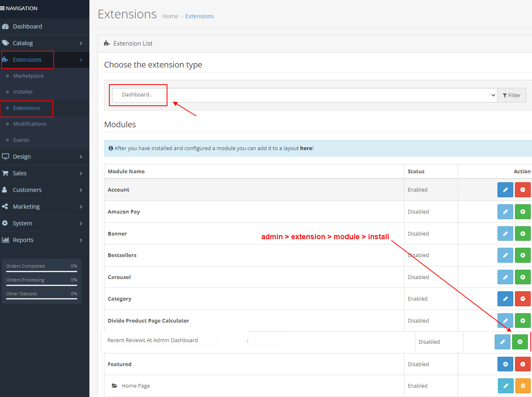
Task: Install the Bestsellers module
Action: point(523,255)
